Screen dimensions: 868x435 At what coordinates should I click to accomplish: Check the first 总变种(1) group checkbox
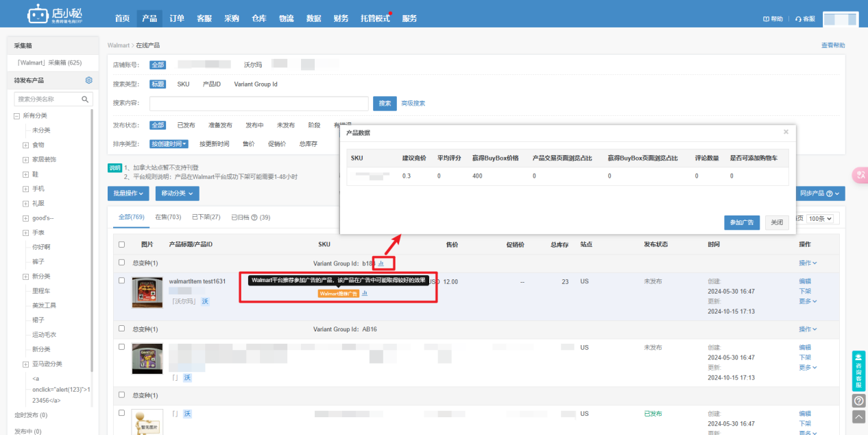tap(121, 263)
